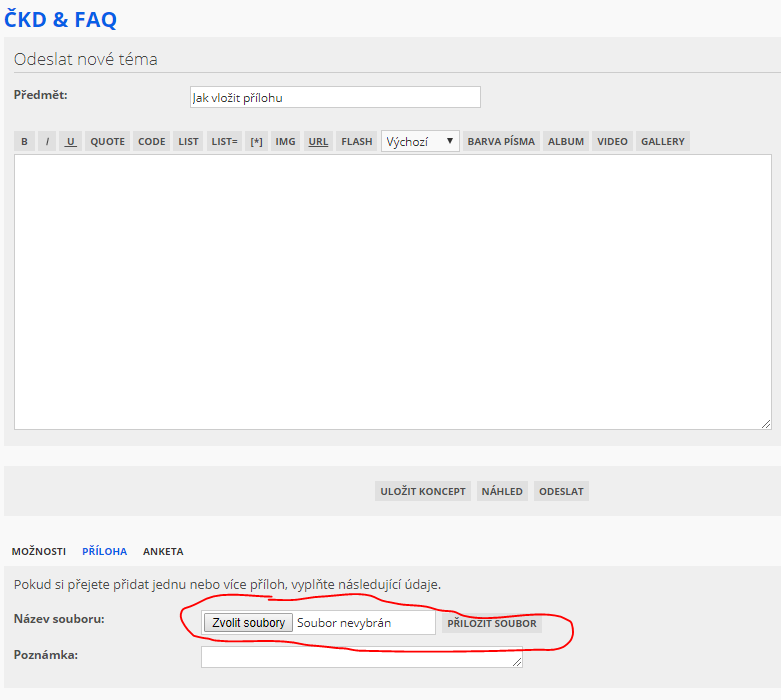Add a hyperlink with URL button
Image resolution: width=781 pixels, height=700 pixels.
pyautogui.click(x=318, y=142)
